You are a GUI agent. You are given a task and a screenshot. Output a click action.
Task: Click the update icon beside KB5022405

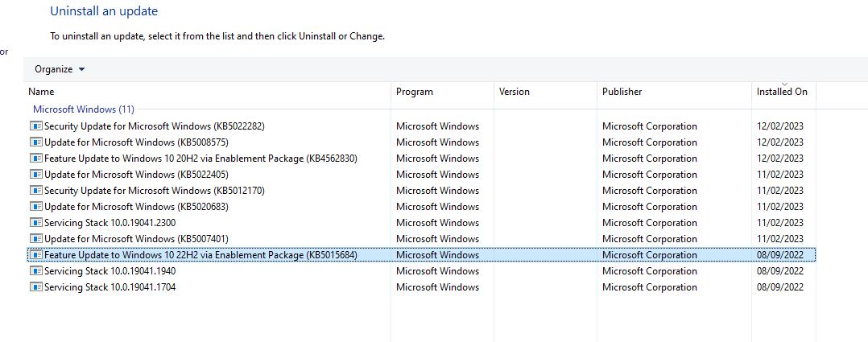pyautogui.click(x=36, y=175)
